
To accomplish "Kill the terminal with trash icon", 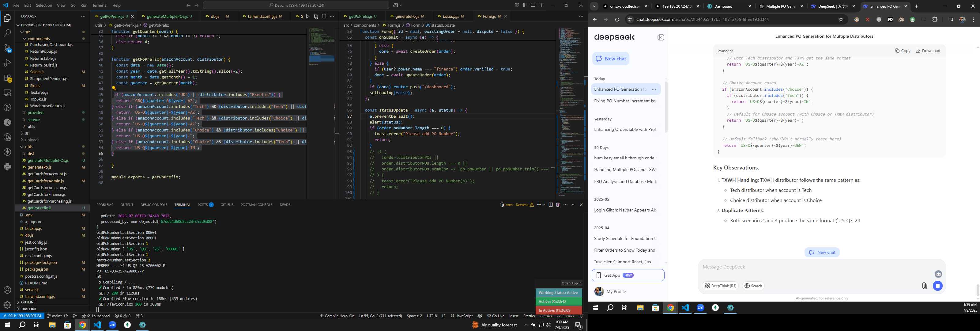I will pos(558,205).
